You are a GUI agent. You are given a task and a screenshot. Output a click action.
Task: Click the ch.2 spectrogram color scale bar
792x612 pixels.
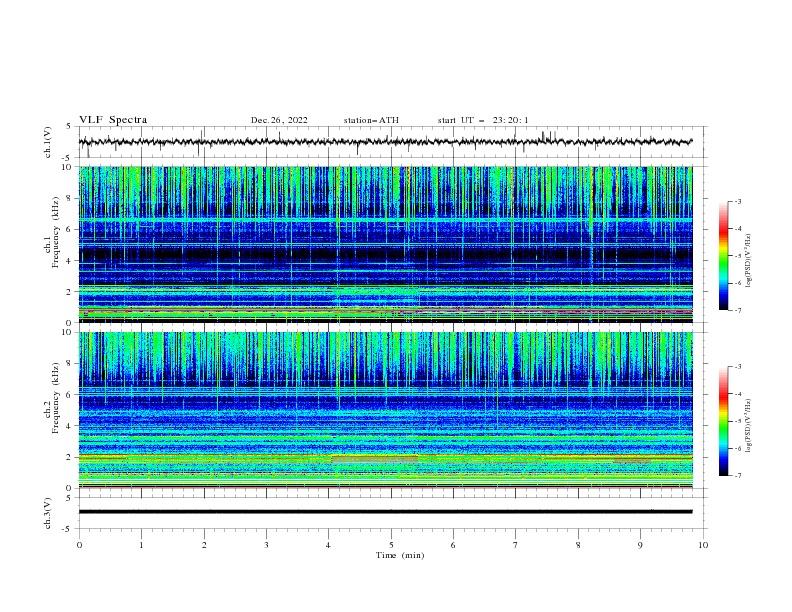coord(724,421)
